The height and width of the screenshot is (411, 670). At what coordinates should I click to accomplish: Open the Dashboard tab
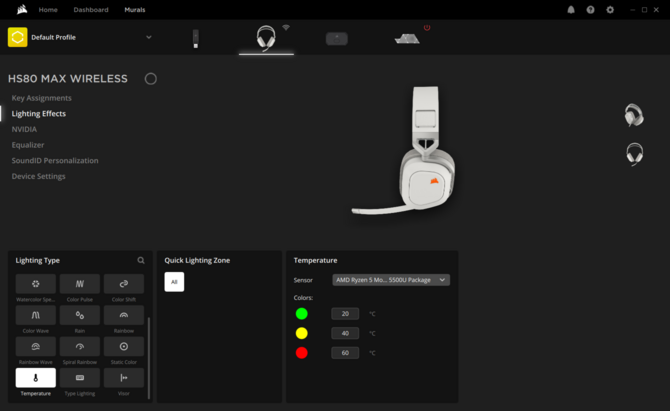tap(91, 9)
